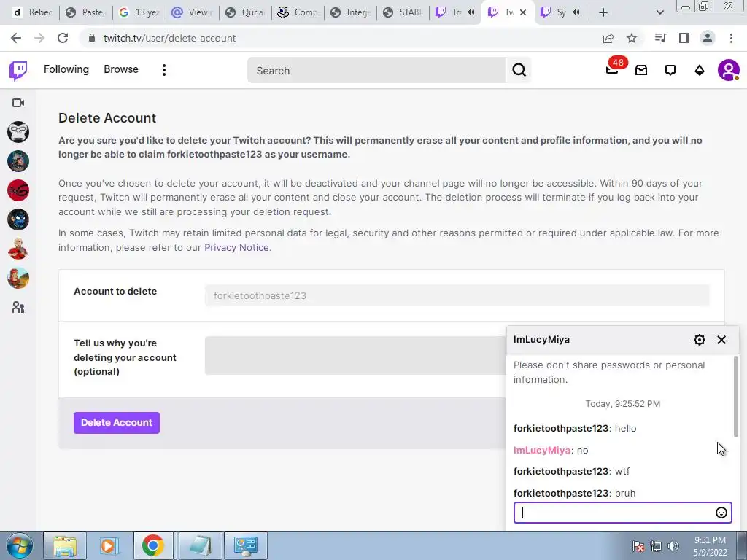This screenshot has width=747, height=560.
Task: Open the media controls icon in Chrome toolbar
Action: (660, 38)
